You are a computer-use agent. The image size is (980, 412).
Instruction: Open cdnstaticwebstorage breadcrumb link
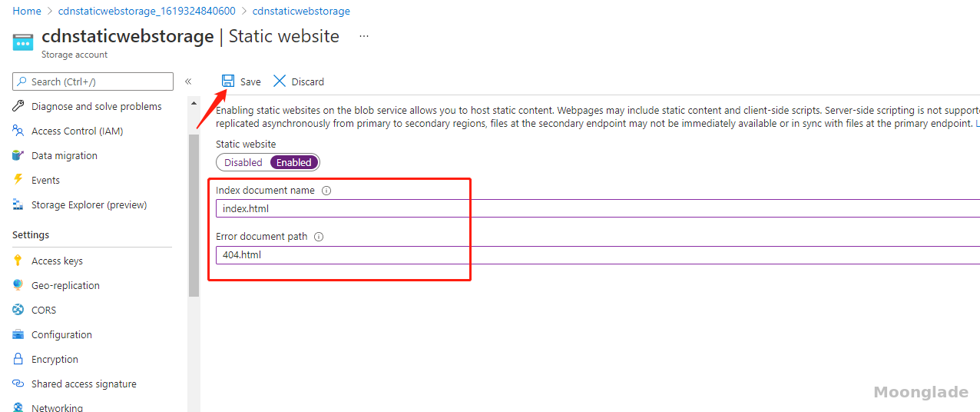coord(301,11)
